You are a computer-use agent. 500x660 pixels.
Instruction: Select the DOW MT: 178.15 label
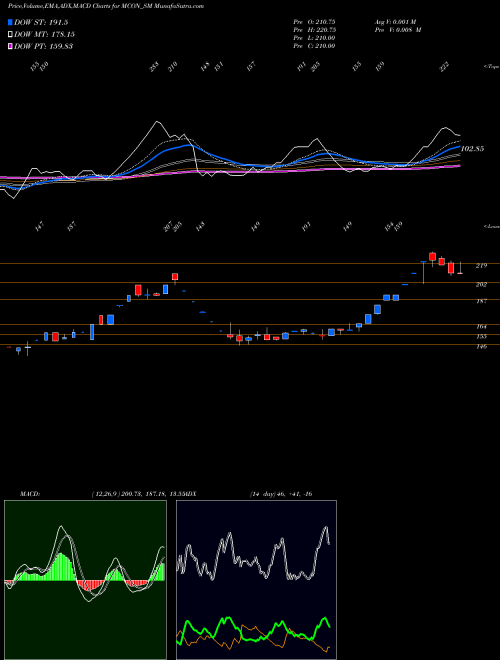[45, 34]
